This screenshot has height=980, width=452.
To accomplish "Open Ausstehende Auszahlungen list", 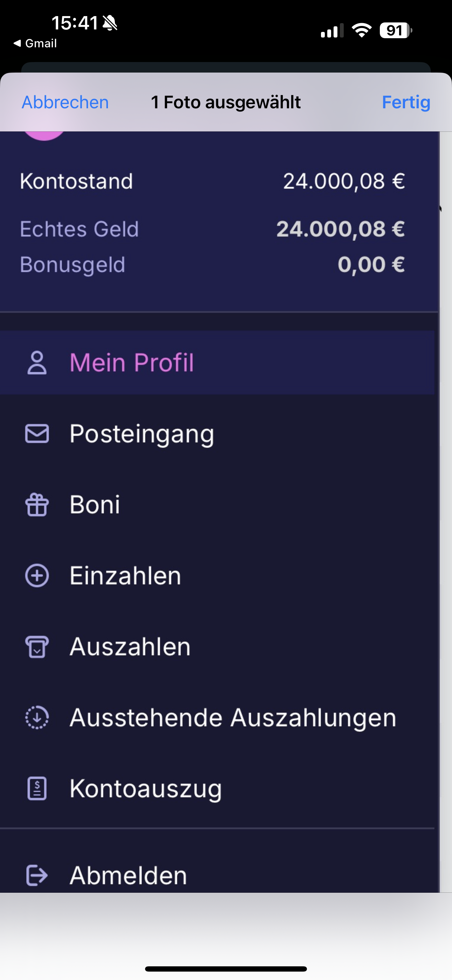I will [233, 718].
